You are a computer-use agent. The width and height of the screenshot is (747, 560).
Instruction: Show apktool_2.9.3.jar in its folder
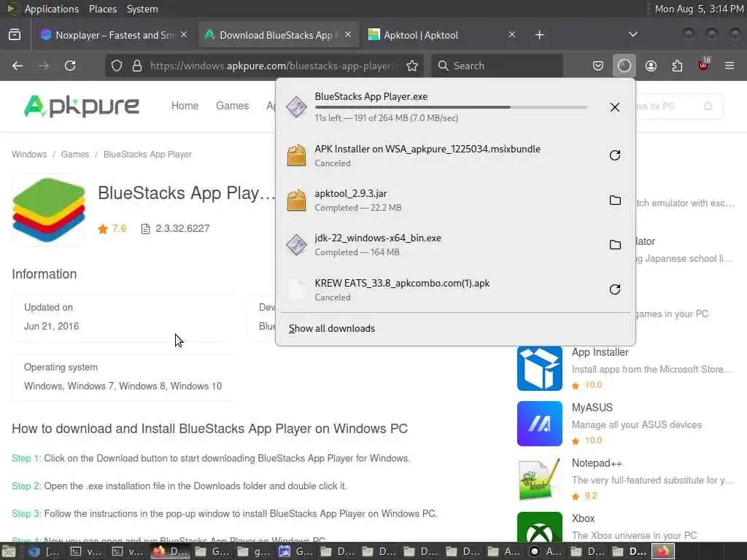point(615,200)
